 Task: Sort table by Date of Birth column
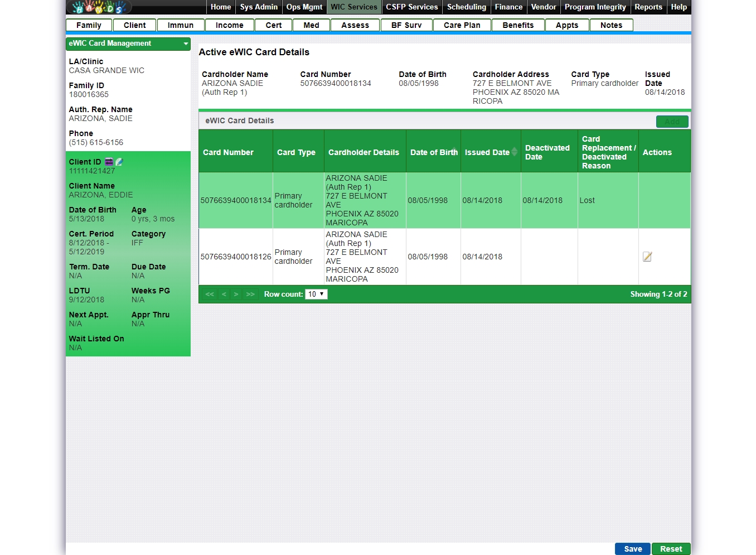coord(433,152)
